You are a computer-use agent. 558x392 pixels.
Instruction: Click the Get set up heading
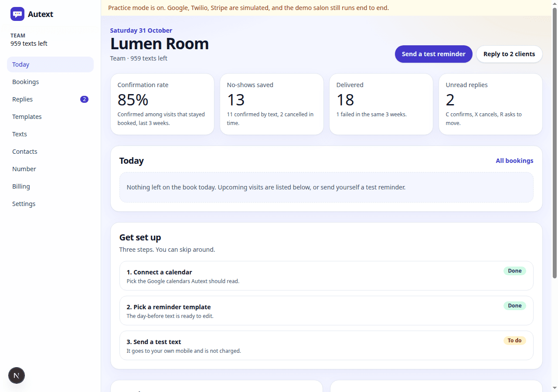(x=140, y=237)
